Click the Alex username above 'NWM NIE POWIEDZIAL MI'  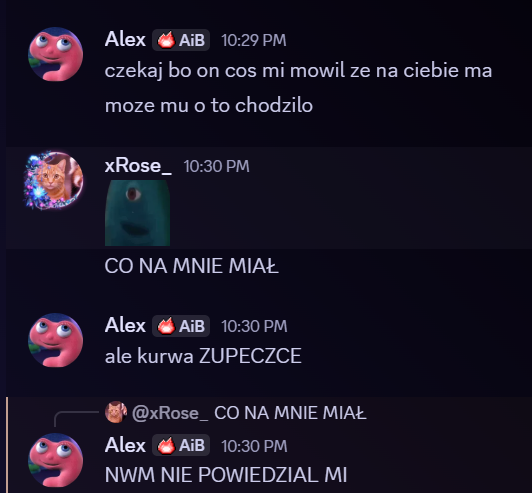[x=125, y=445]
